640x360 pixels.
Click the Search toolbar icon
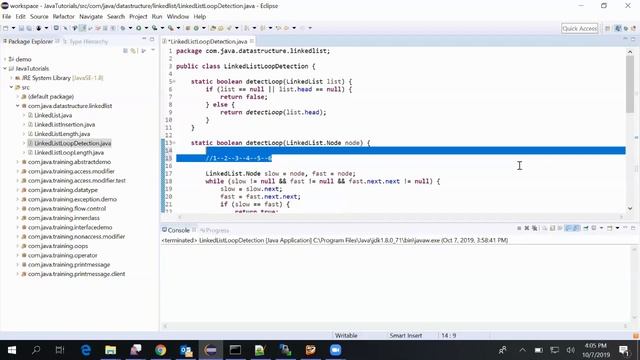point(229,28)
